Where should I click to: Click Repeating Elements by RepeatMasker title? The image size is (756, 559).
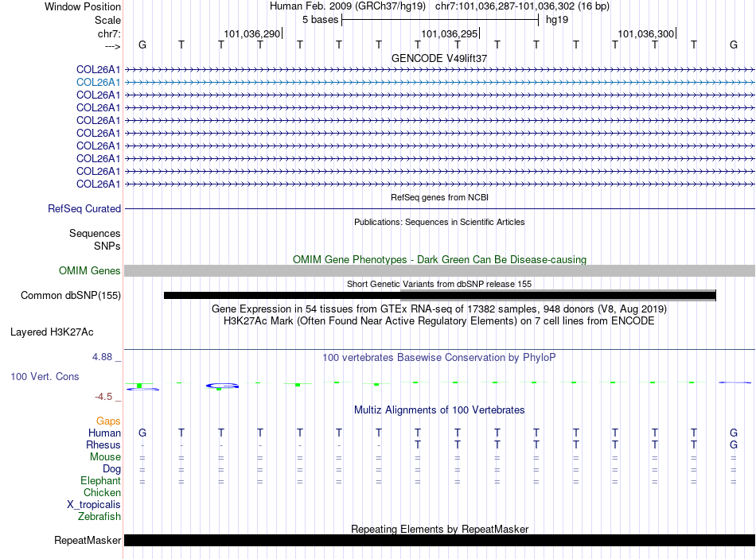point(440,529)
